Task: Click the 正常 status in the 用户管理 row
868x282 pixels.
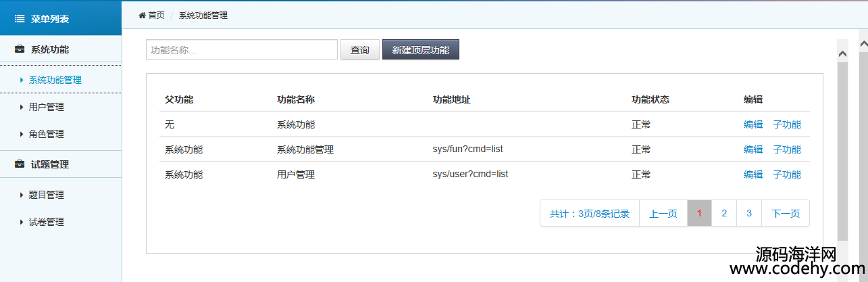Action: point(641,174)
